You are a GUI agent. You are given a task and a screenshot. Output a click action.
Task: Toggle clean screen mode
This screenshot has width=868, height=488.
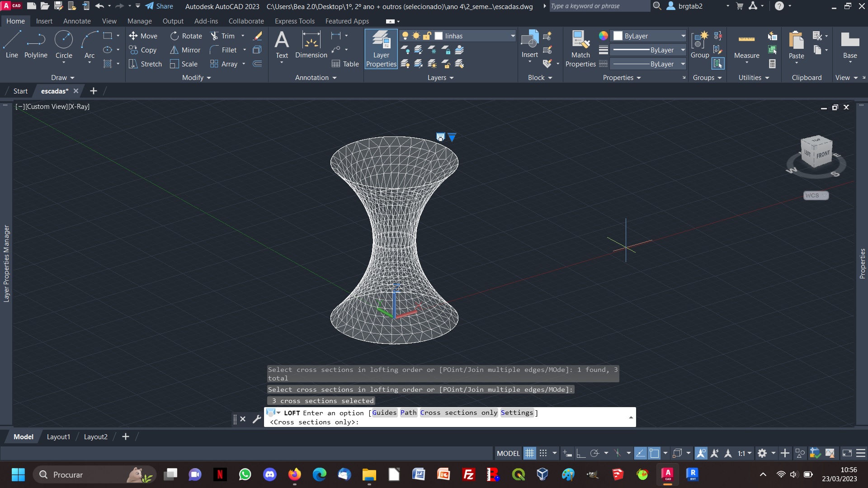[x=847, y=453]
